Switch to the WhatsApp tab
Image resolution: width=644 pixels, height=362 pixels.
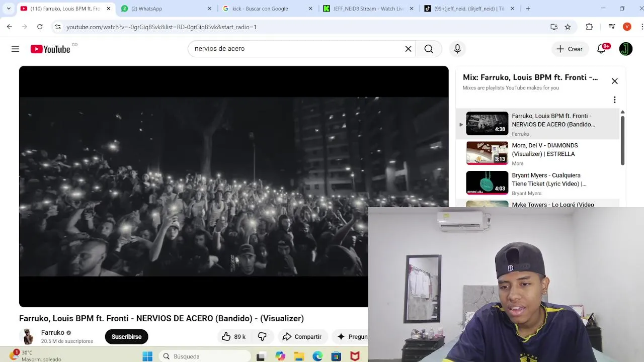[166, 9]
